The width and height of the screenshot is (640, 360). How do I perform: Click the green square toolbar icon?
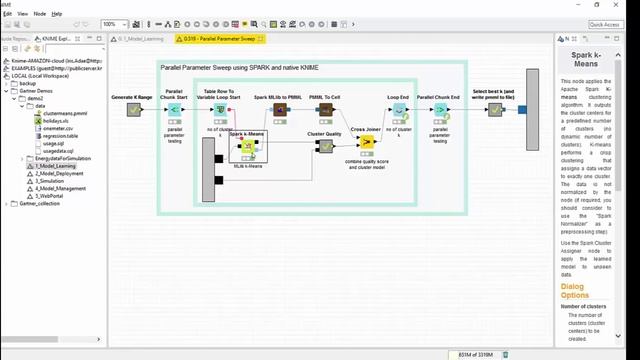pos(273,24)
